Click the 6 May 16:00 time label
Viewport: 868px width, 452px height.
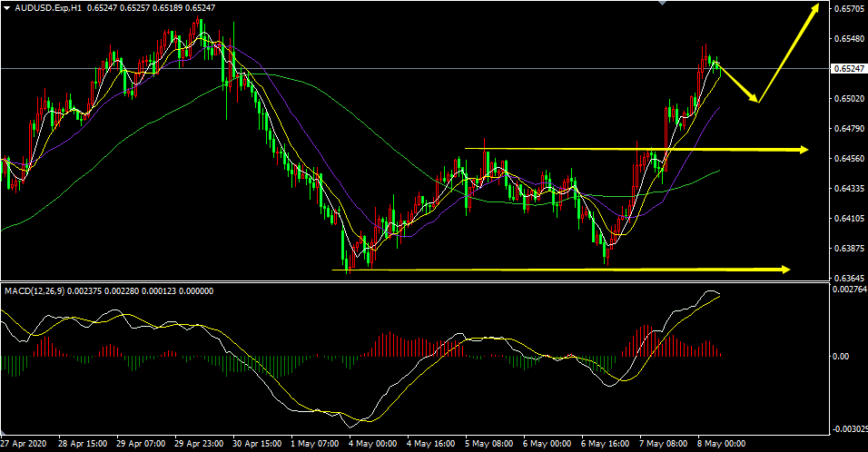click(x=605, y=444)
